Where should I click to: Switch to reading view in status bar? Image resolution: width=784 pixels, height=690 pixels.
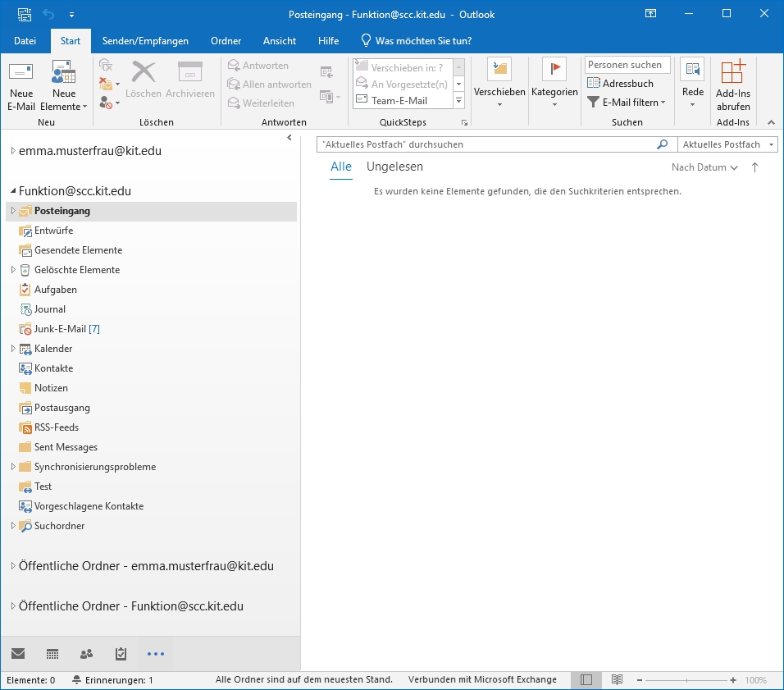pos(617,680)
